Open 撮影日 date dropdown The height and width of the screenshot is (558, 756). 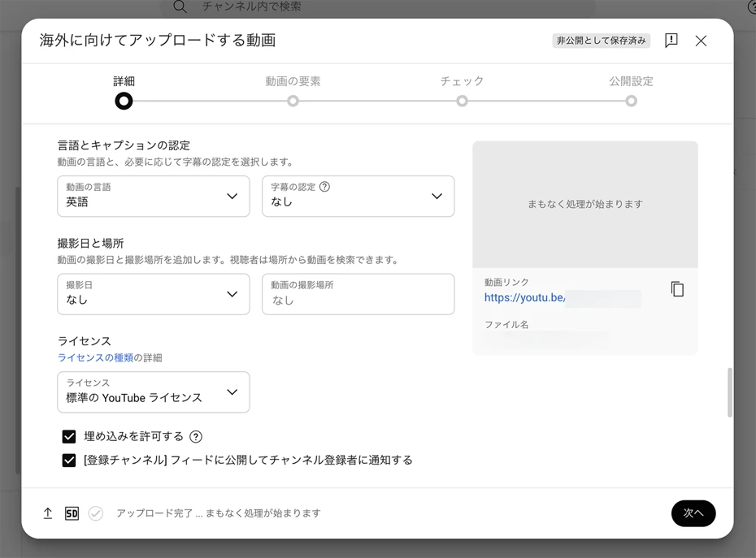click(154, 294)
